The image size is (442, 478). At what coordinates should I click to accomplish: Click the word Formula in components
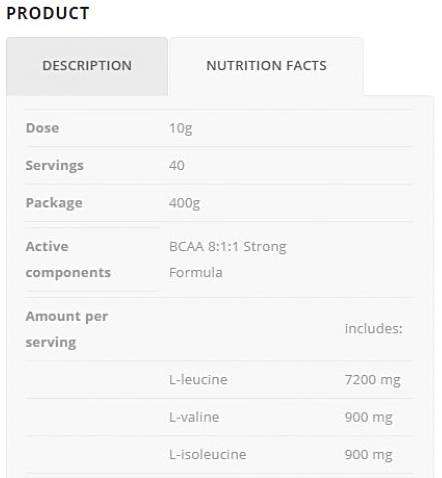click(196, 273)
